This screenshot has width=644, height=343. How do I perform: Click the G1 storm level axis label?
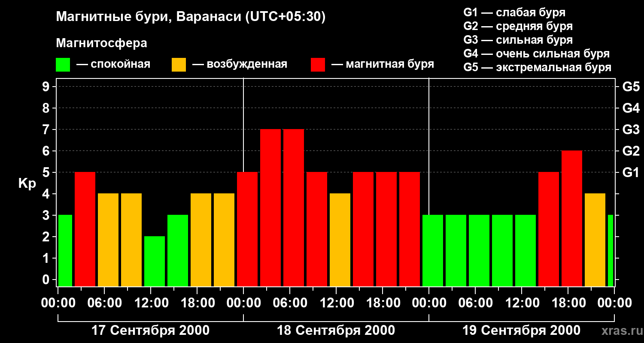(631, 172)
